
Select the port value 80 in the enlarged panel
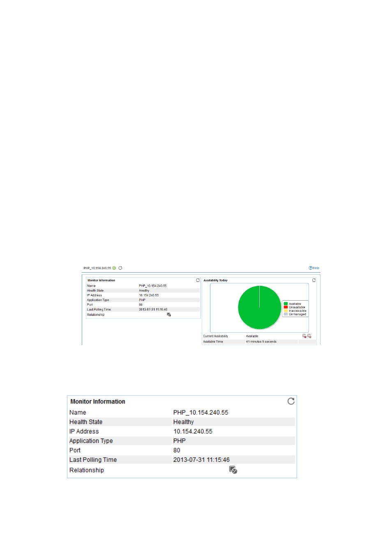[x=177, y=450]
